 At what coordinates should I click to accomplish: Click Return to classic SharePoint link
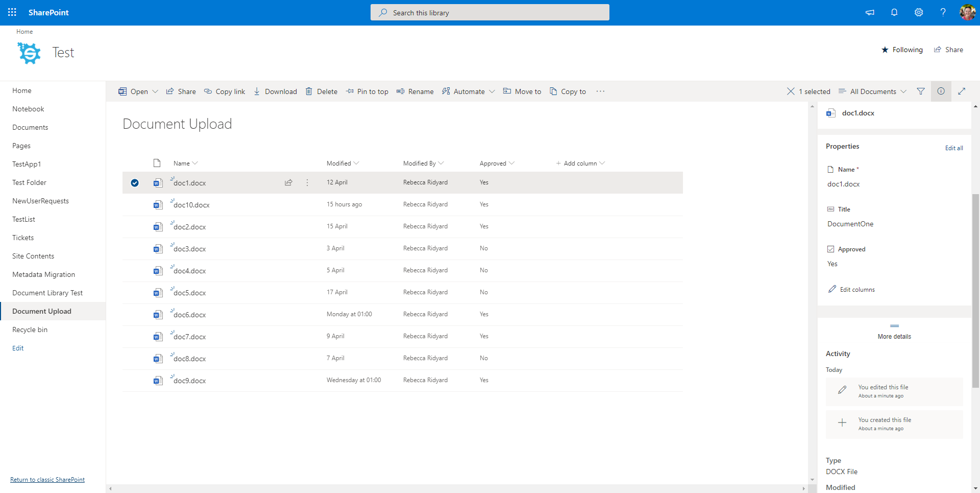[x=47, y=480]
